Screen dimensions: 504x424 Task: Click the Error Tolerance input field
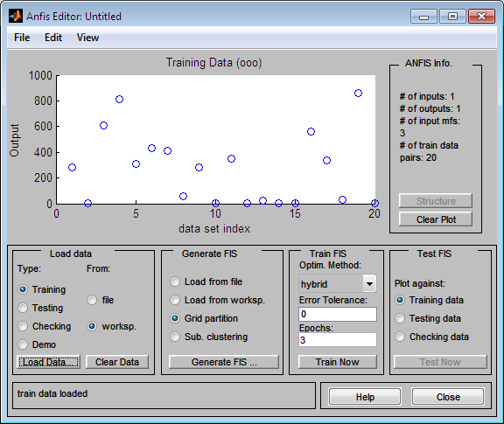338,314
